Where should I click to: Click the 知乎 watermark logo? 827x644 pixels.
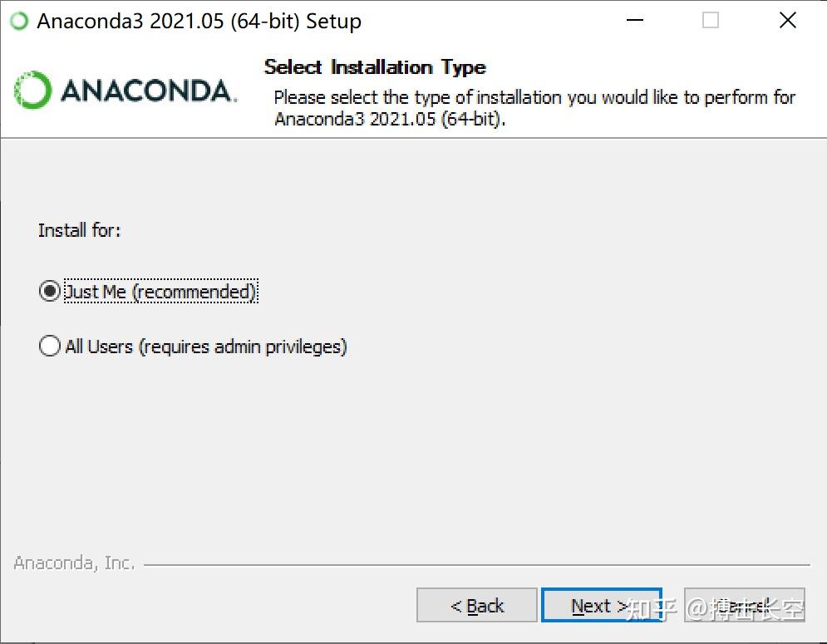pos(651,609)
